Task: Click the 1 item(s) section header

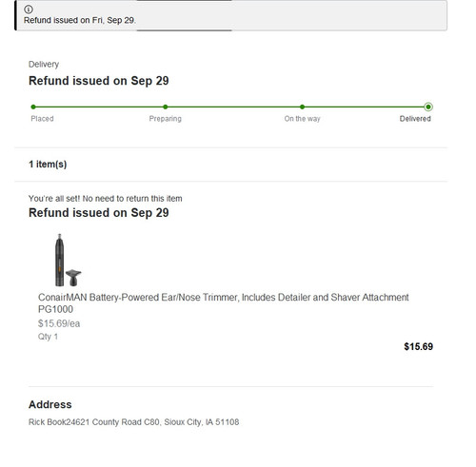Action: click(48, 165)
